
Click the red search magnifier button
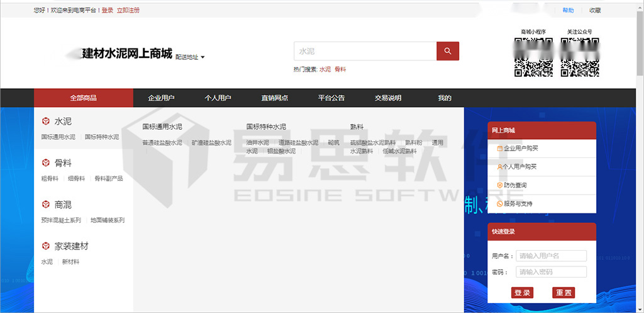point(448,51)
